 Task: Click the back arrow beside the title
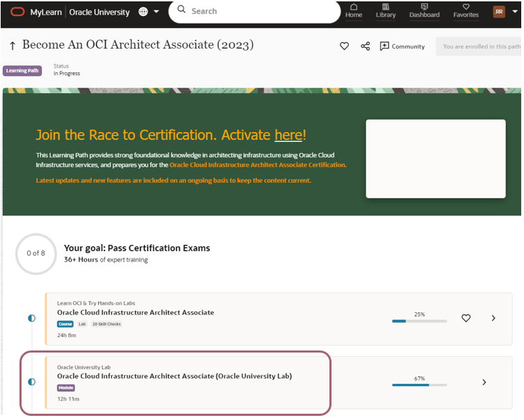[x=13, y=46]
